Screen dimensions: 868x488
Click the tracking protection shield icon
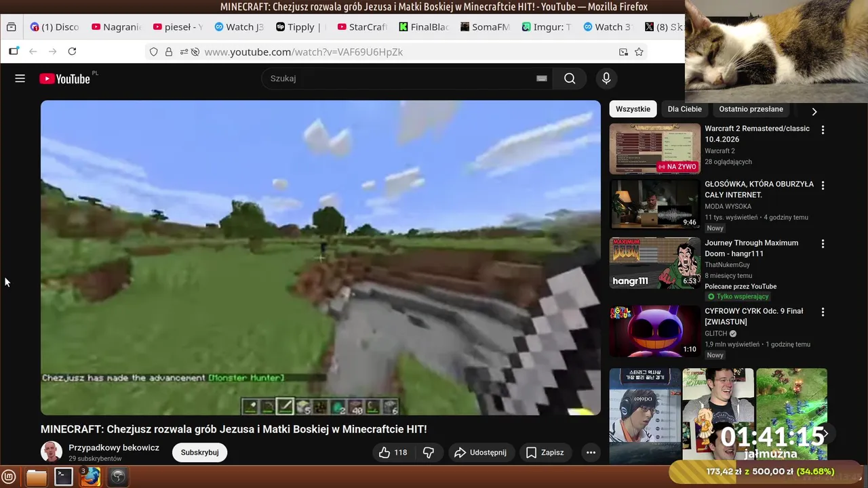[153, 52]
